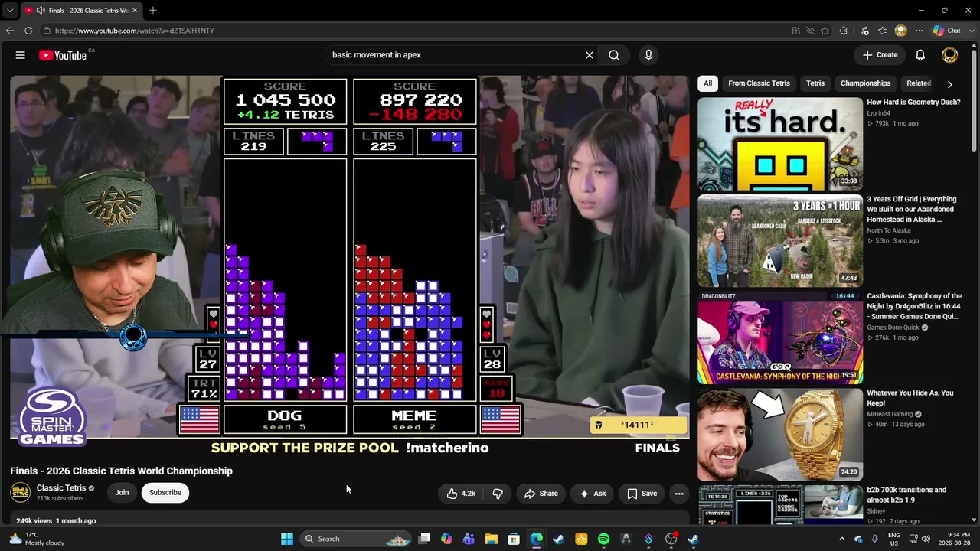Open the apps icon in the address bar
The width and height of the screenshot is (980, 551).
796,31
